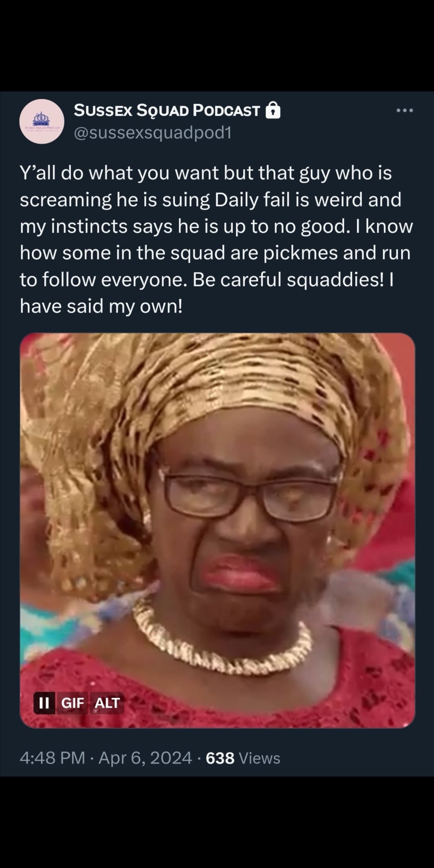The image size is (434, 868).
Task: Click the closing line "have said my own!"
Action: (x=101, y=307)
